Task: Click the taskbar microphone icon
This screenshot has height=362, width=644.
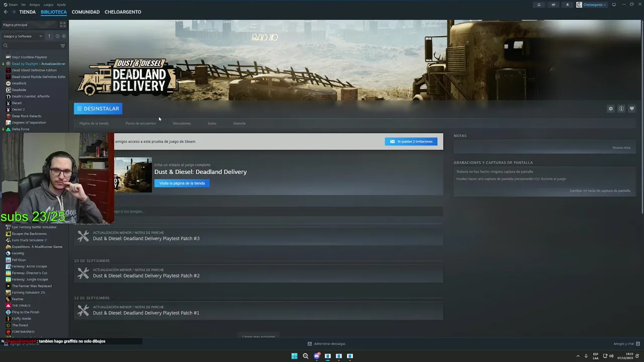Action: pyautogui.click(x=586, y=356)
